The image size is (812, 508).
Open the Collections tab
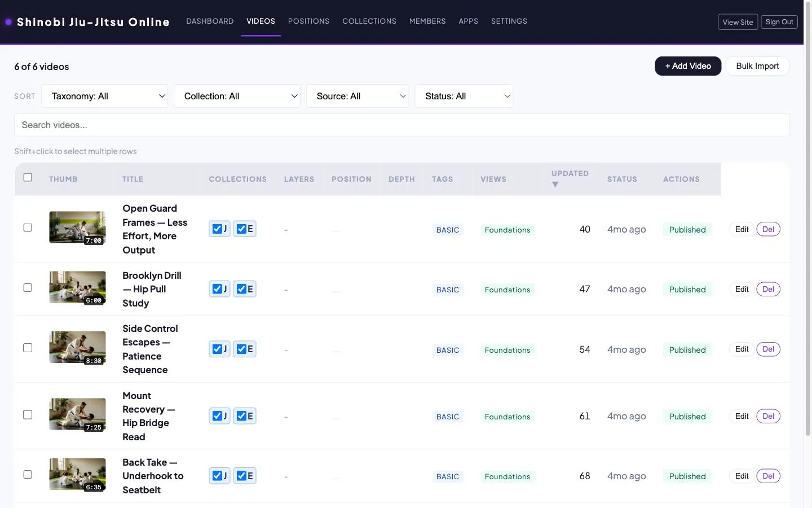(369, 21)
